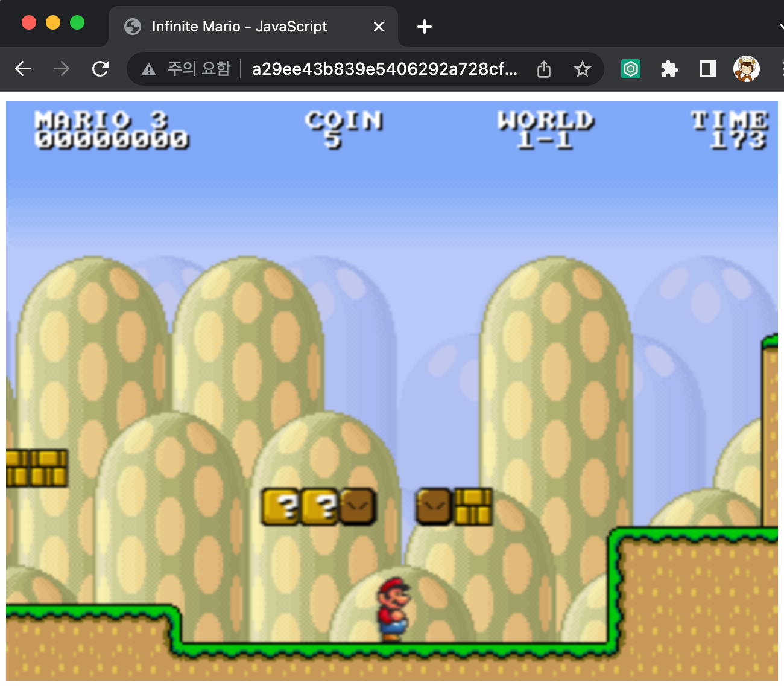Viewport: 784px width, 688px height.
Task: Click the macOS yellow minimize button
Action: point(53,22)
